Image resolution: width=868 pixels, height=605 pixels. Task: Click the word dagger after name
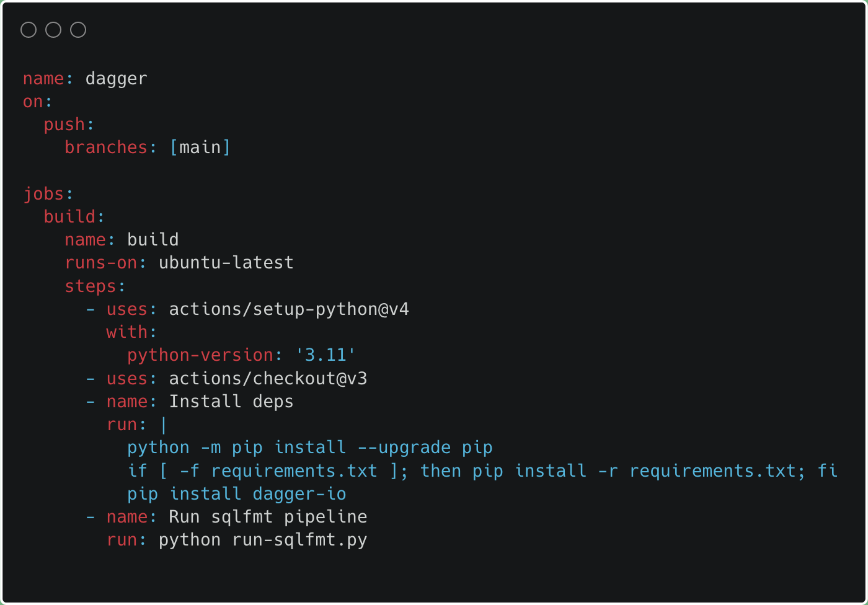coord(117,79)
